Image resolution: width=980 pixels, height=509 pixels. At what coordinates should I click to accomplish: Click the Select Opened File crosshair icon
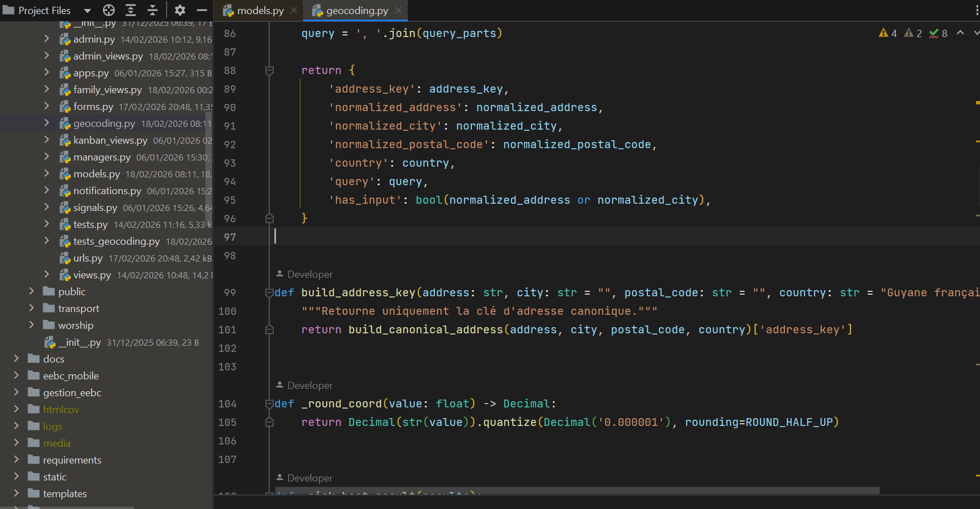coord(109,10)
